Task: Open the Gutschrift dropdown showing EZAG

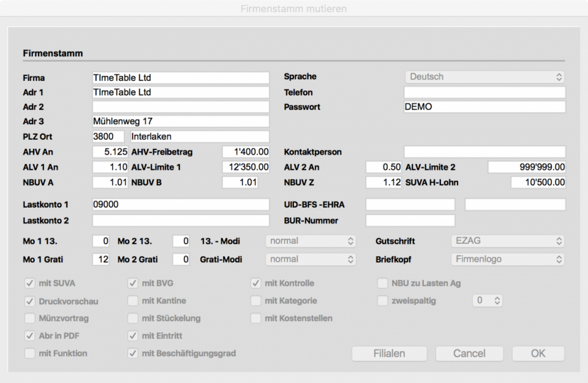Action: [507, 241]
